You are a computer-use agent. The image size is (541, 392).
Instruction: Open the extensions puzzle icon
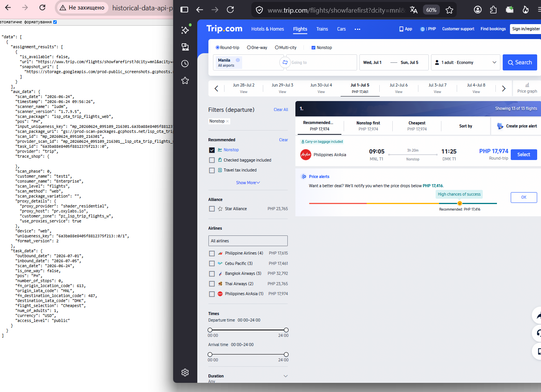click(493, 10)
